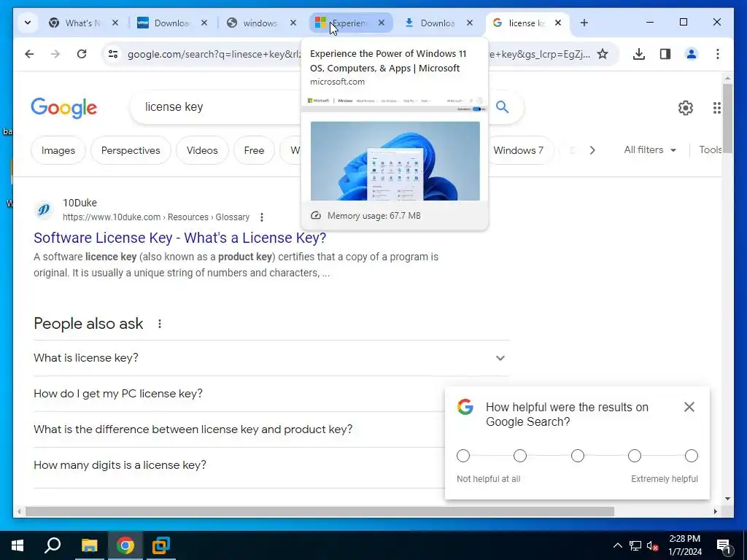
Task: Click the address bar URL
Action: 214,54
